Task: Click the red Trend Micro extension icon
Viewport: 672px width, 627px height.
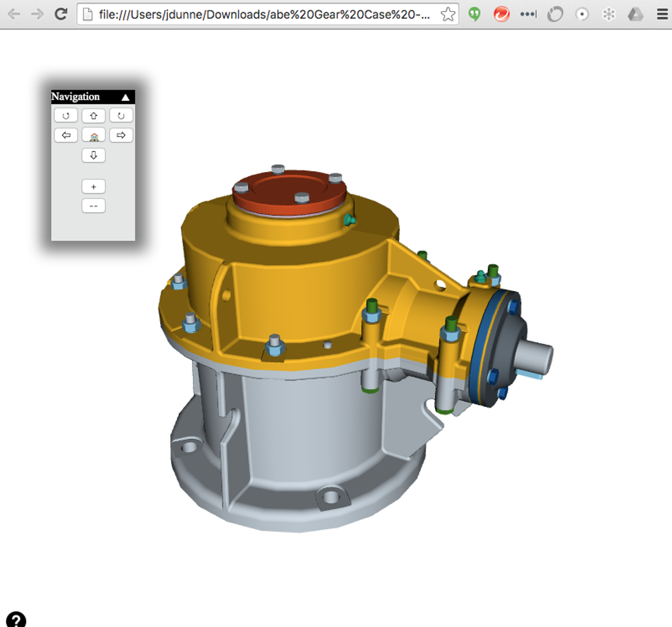Action: 501,15
